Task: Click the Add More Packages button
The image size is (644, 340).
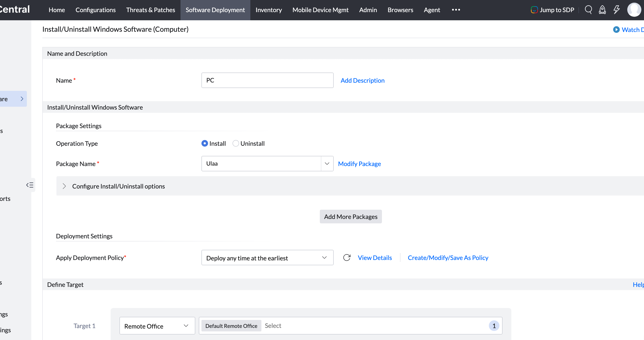Action: (x=350, y=217)
